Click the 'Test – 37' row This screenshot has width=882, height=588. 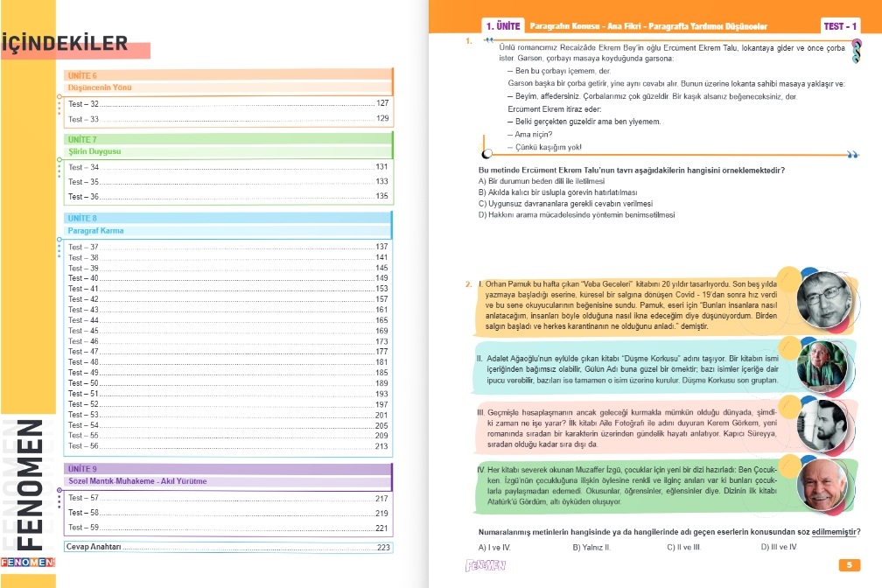pos(227,247)
